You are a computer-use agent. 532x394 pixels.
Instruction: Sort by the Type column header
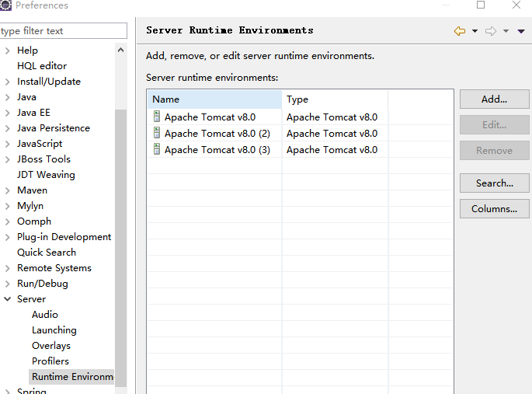(335, 99)
